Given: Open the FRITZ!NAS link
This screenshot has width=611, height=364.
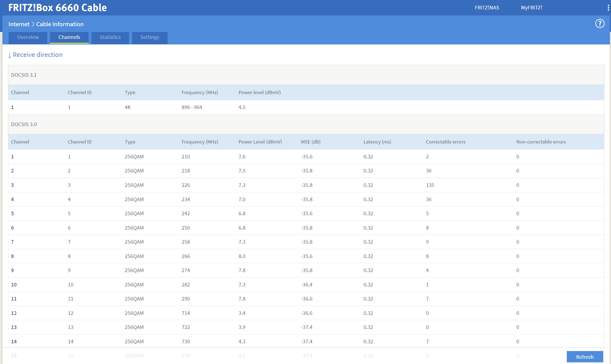Looking at the screenshot, I should coord(487,8).
